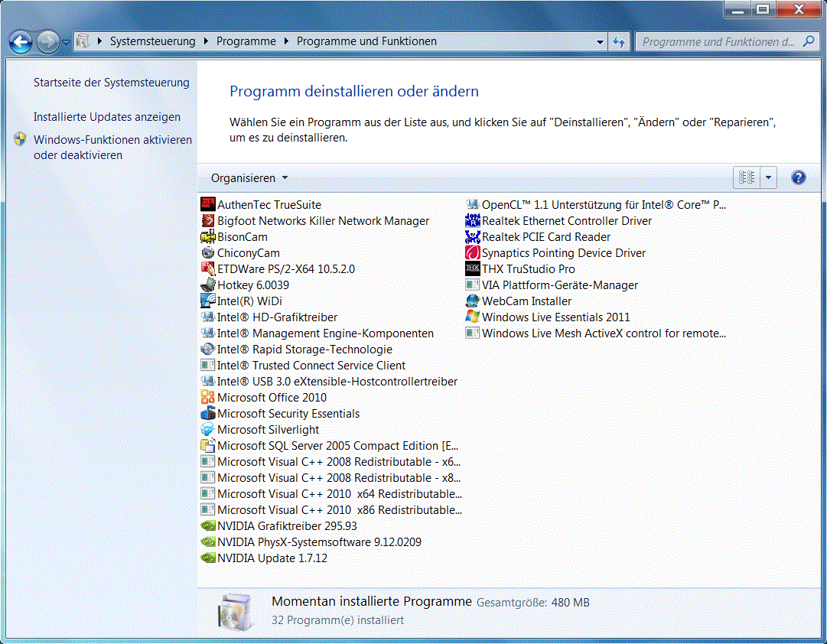
Task: Expand the arrow before Systemsteuerung breadcrumb
Action: coord(99,41)
